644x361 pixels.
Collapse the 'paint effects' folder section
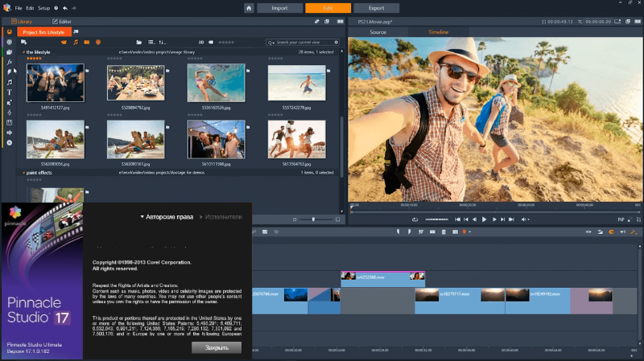click(x=23, y=173)
